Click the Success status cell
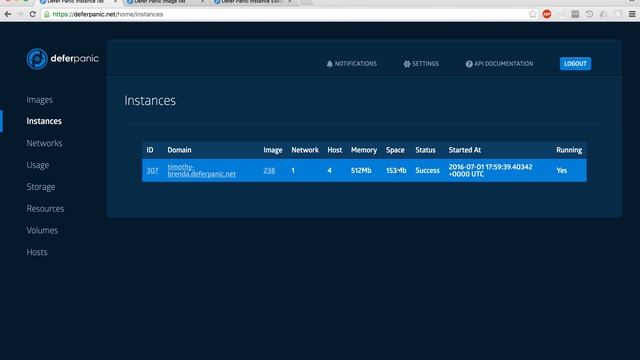Image resolution: width=640 pixels, height=360 pixels. point(427,170)
